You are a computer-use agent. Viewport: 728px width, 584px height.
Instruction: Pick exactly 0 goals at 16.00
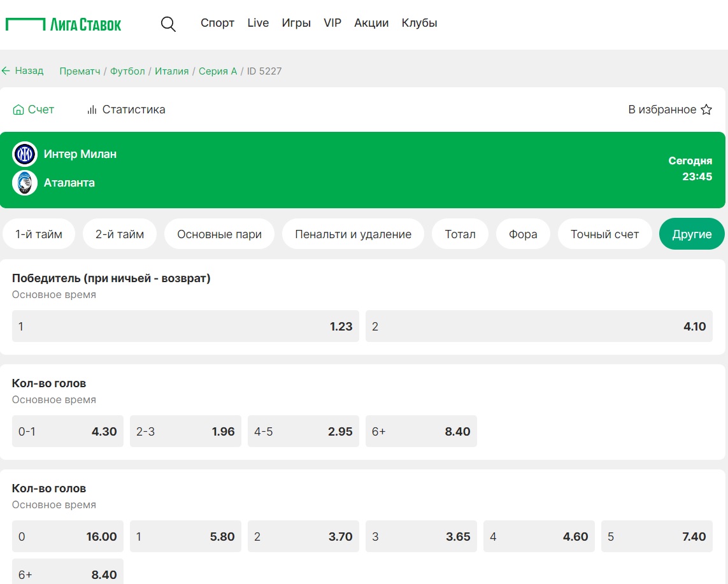pos(68,536)
